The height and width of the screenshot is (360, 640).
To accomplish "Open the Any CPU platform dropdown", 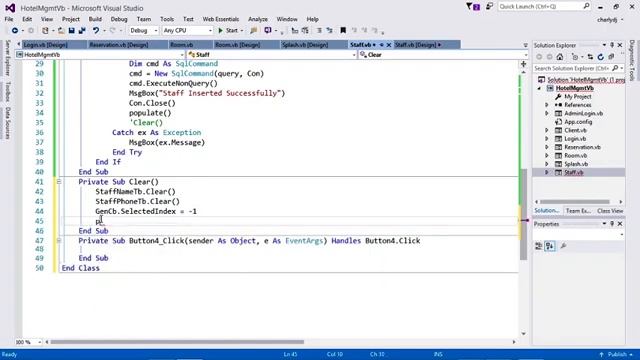I will point(187,31).
